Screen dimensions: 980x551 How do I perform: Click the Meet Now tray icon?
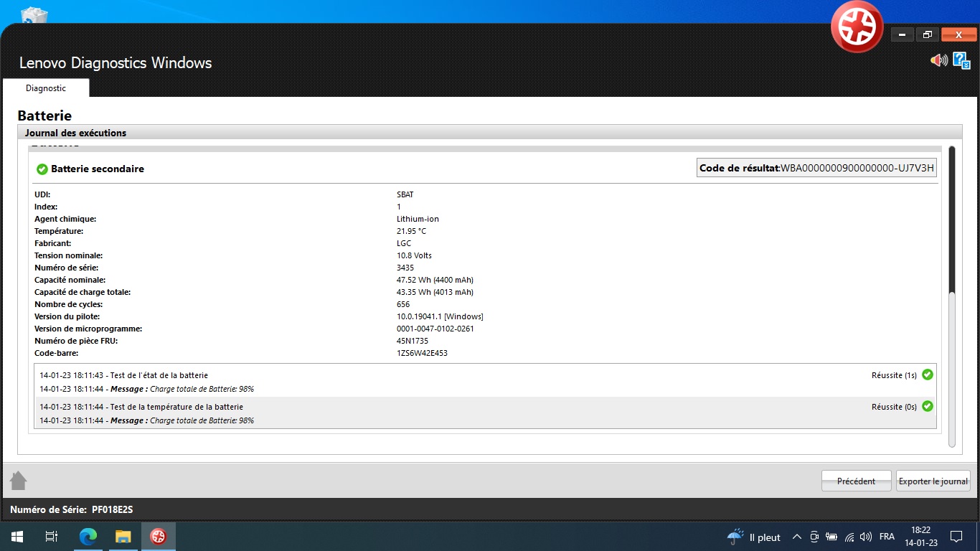pos(814,537)
